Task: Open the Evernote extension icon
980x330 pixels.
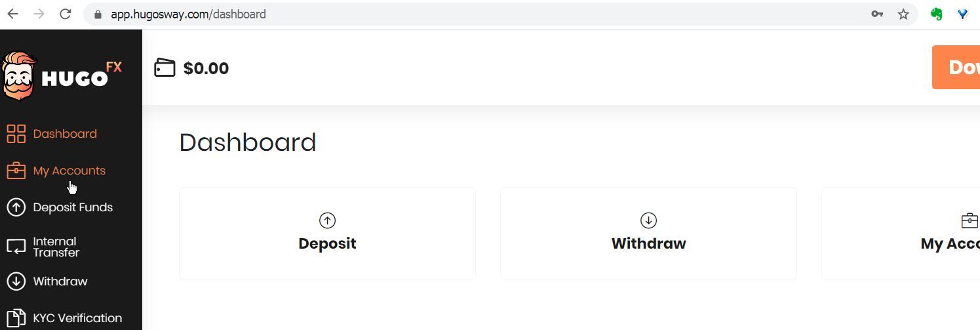Action: (936, 14)
